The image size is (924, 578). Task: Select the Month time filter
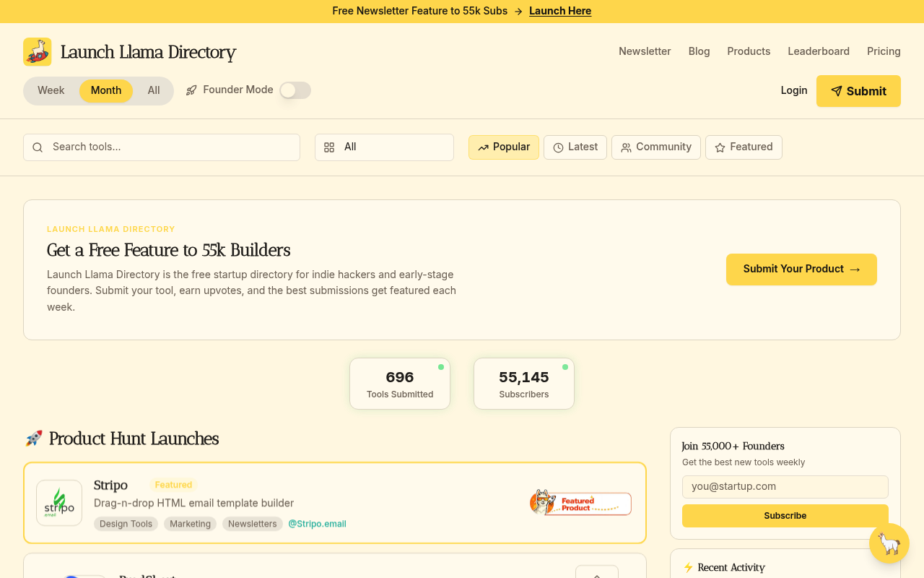[106, 91]
